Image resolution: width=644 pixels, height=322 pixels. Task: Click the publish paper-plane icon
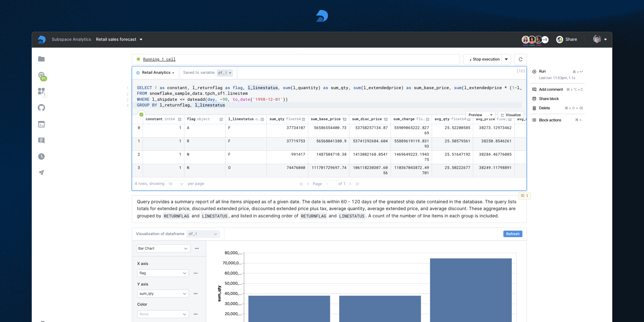coord(41,172)
